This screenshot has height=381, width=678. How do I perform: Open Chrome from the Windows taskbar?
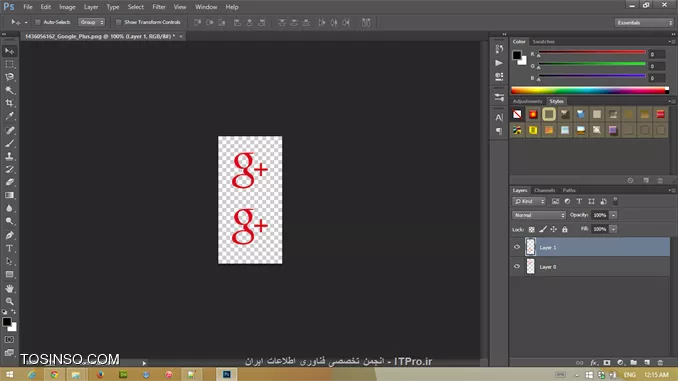click(x=54, y=375)
